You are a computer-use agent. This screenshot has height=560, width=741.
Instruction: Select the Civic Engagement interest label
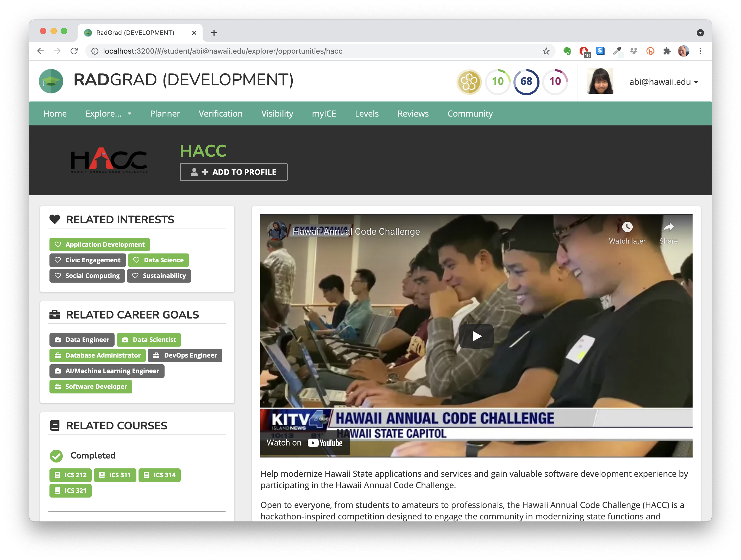[x=87, y=260]
